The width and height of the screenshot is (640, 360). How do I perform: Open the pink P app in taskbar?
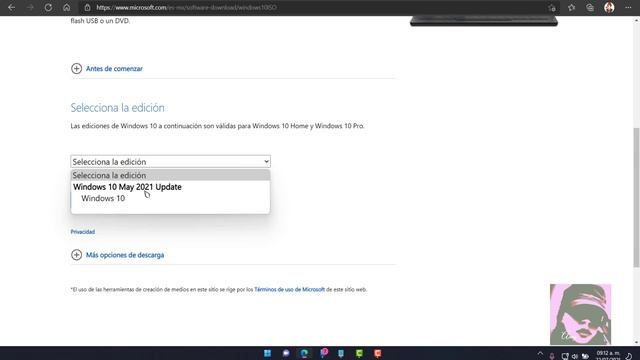(324, 353)
